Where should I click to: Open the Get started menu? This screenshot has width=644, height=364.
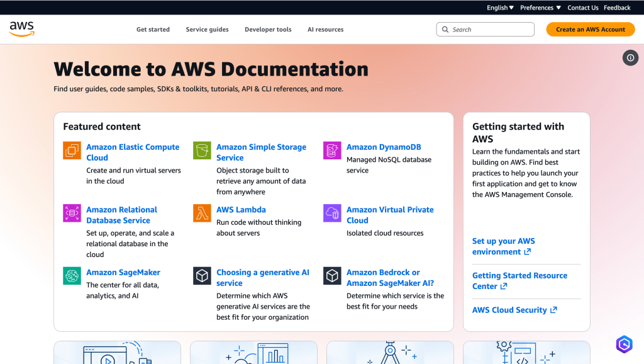click(x=153, y=30)
